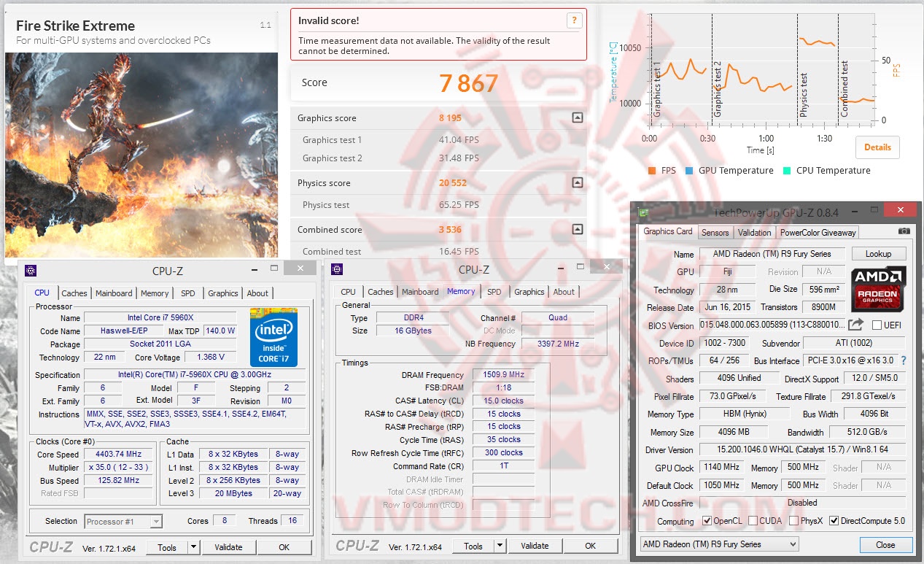Open Graphics tab in right CPU-Z window

click(x=529, y=292)
